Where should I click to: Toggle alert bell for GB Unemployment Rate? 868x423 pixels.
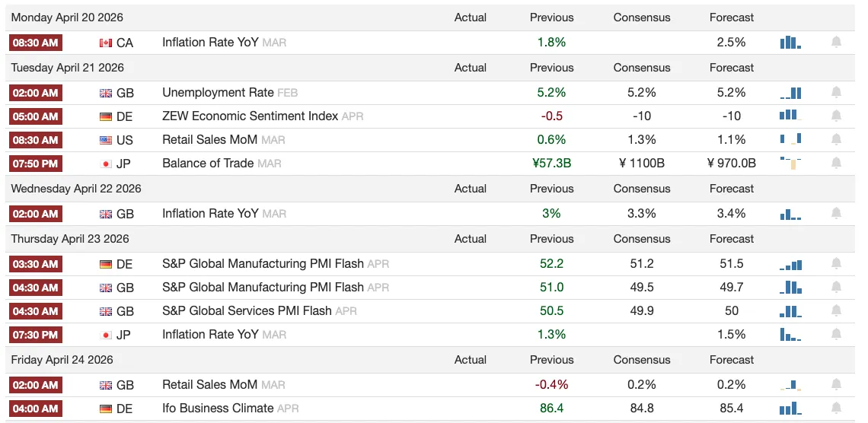coord(836,93)
